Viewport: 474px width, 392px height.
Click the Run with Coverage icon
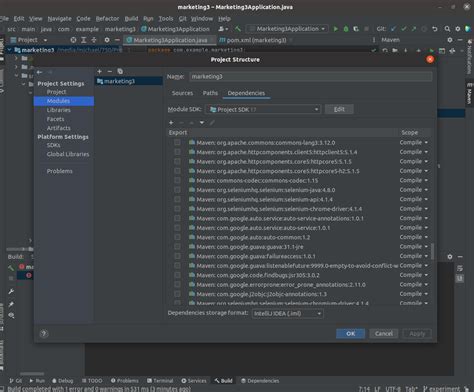(x=356, y=29)
